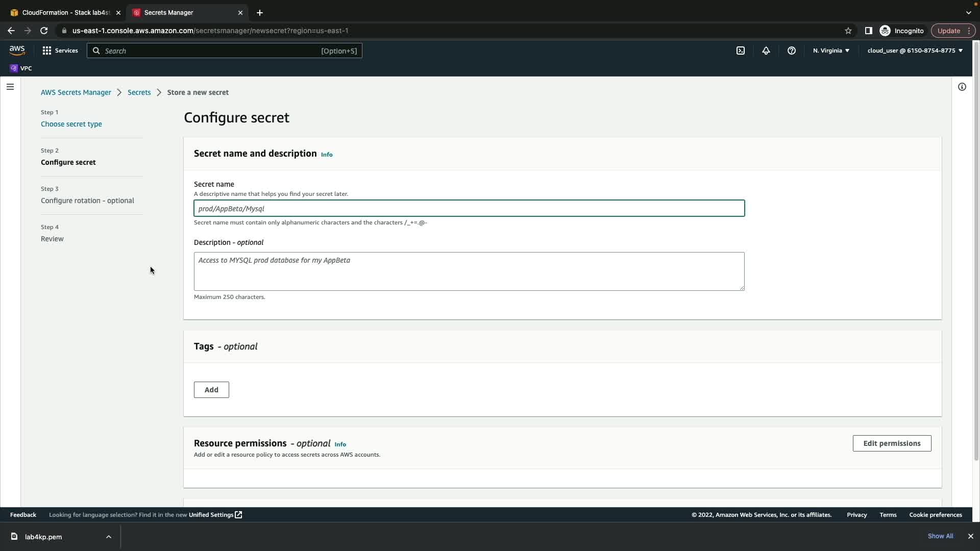
Task: Go to Step 1 Choose secret type
Action: (x=71, y=124)
